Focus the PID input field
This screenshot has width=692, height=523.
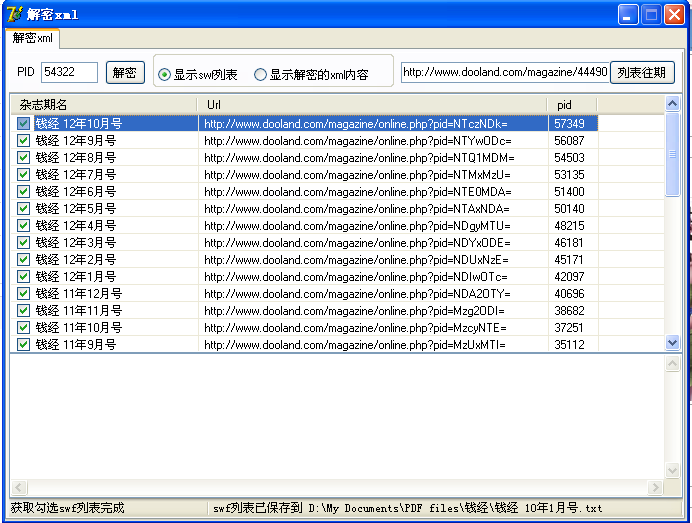pos(69,72)
